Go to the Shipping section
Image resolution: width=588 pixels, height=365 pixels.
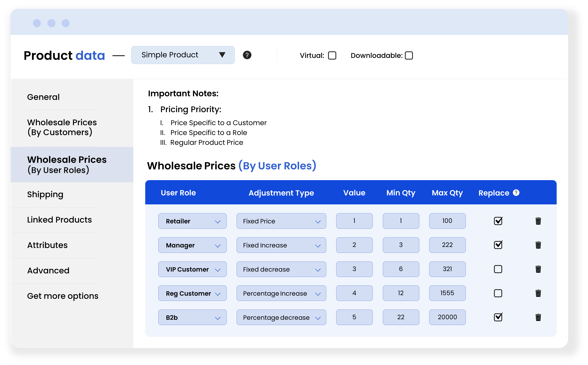pyautogui.click(x=45, y=194)
